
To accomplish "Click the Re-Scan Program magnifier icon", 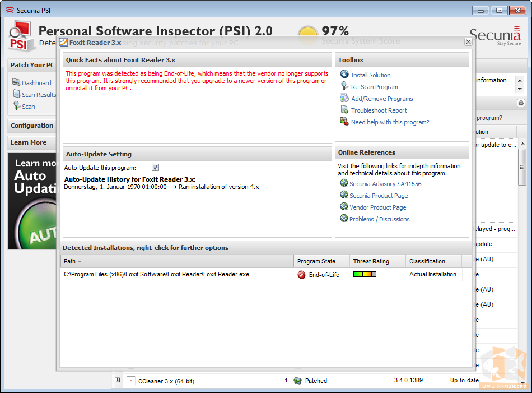I will click(344, 86).
